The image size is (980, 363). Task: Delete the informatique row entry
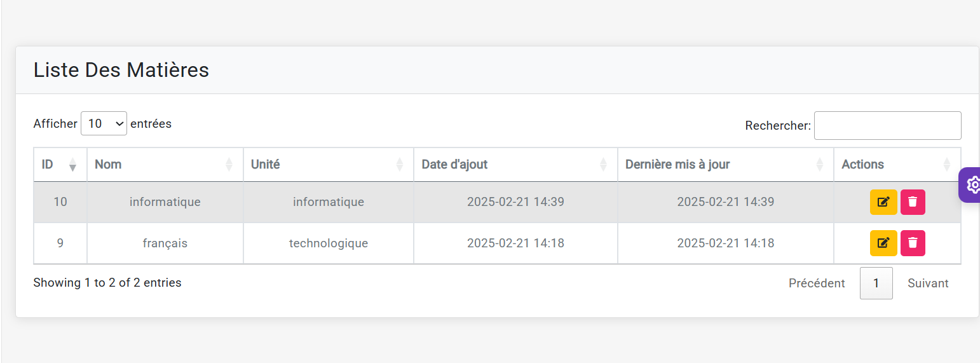pyautogui.click(x=913, y=202)
